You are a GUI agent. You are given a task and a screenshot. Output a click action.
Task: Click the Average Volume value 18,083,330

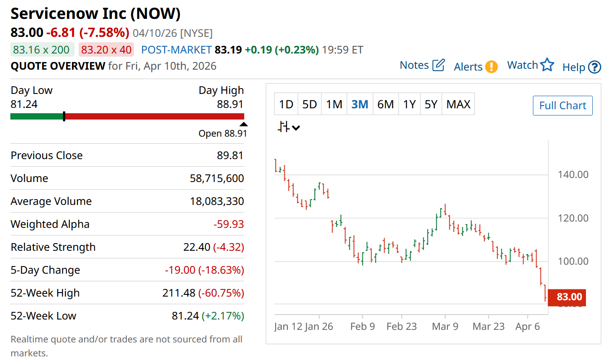tap(217, 201)
